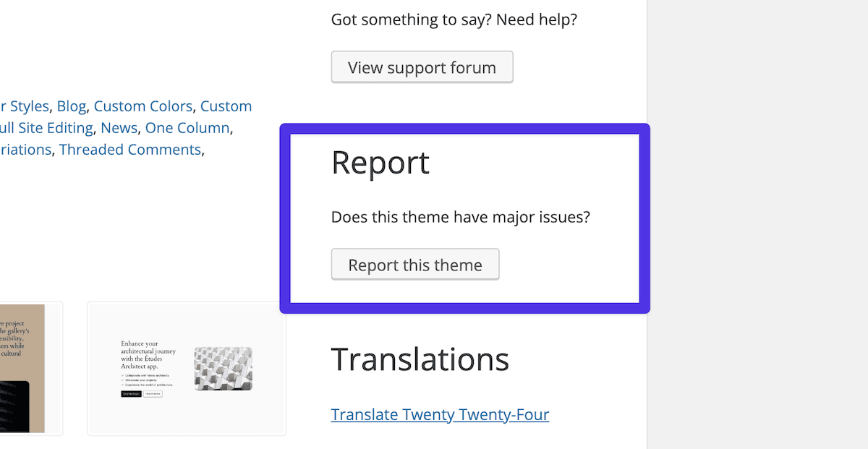
Task: Select the Custom tag link
Action: point(226,106)
